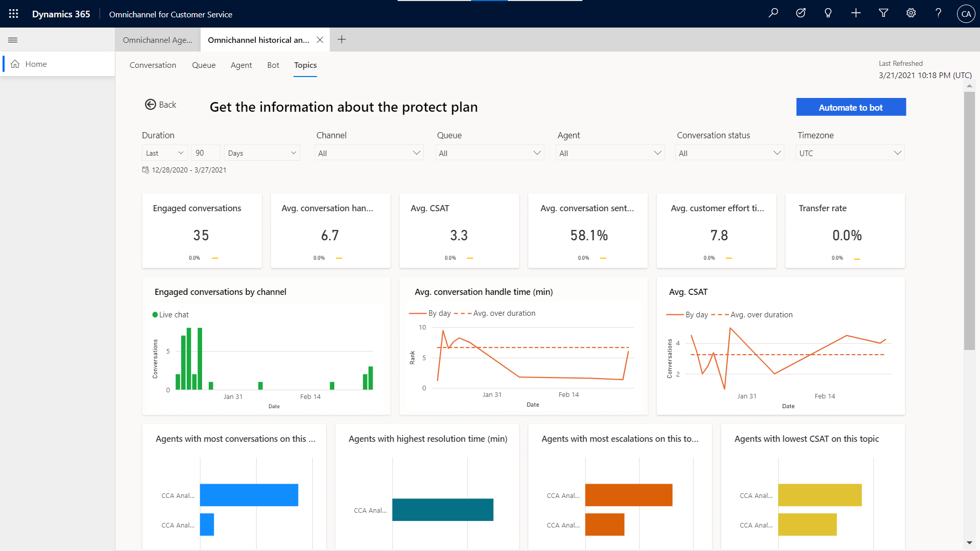The image size is (980, 551).
Task: Click the apps grid icon top left
Action: [13, 14]
